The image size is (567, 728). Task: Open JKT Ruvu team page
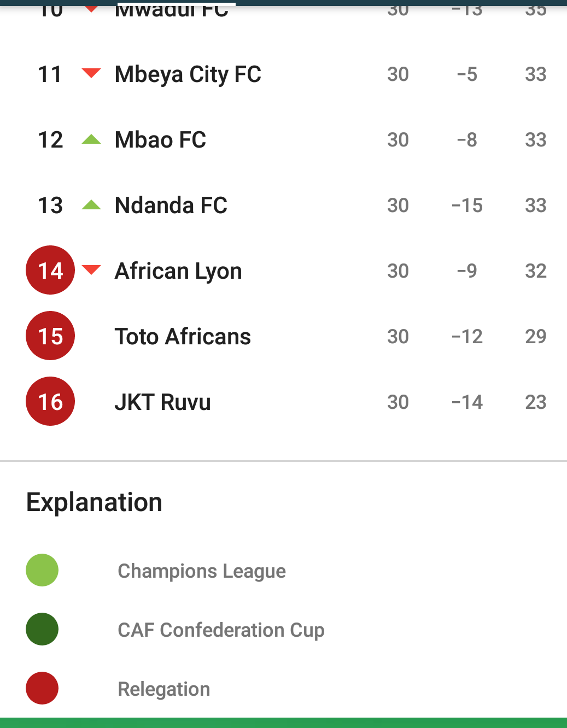162,402
